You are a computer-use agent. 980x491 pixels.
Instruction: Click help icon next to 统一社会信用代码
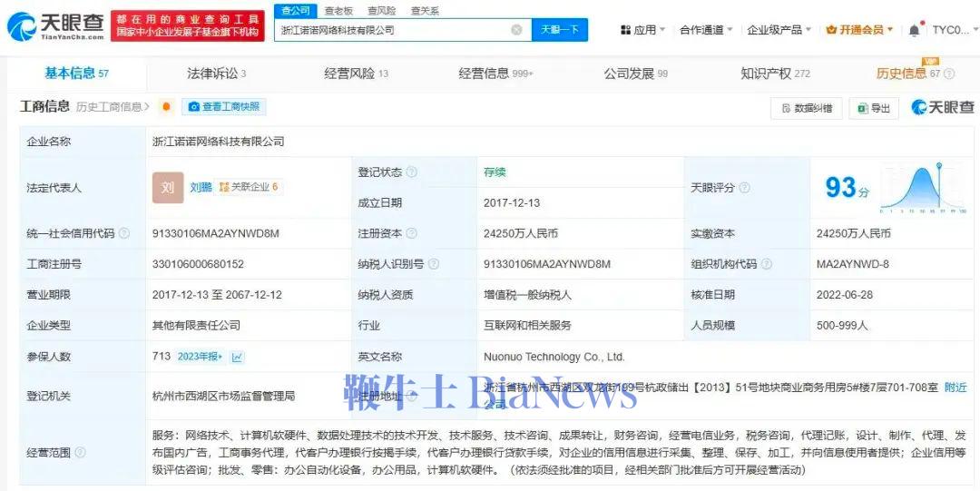click(x=124, y=233)
